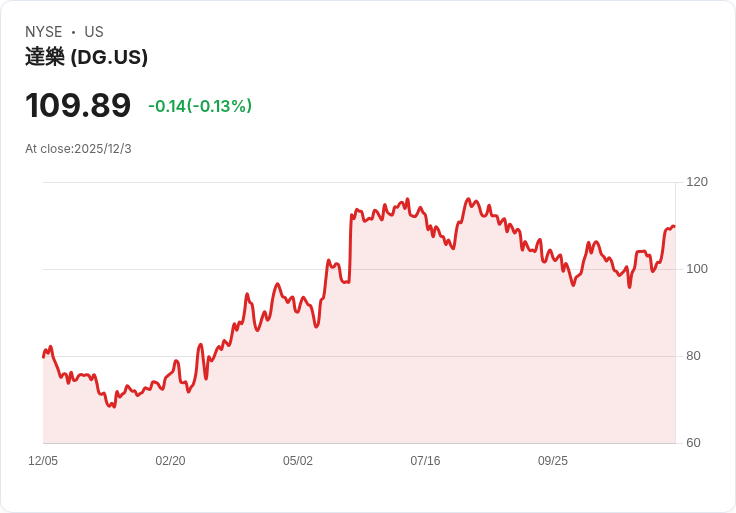Click the 60 y-axis price label
Screen dimensions: 736x513
click(693, 443)
